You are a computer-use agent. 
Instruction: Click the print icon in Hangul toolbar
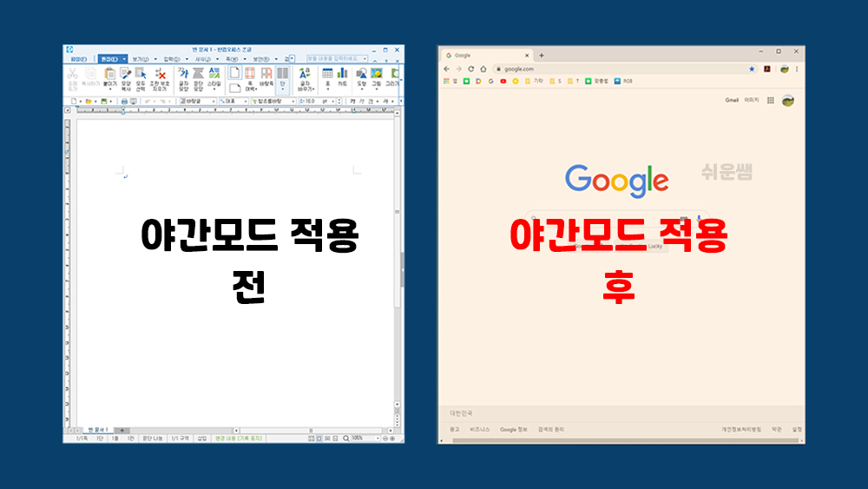click(124, 102)
